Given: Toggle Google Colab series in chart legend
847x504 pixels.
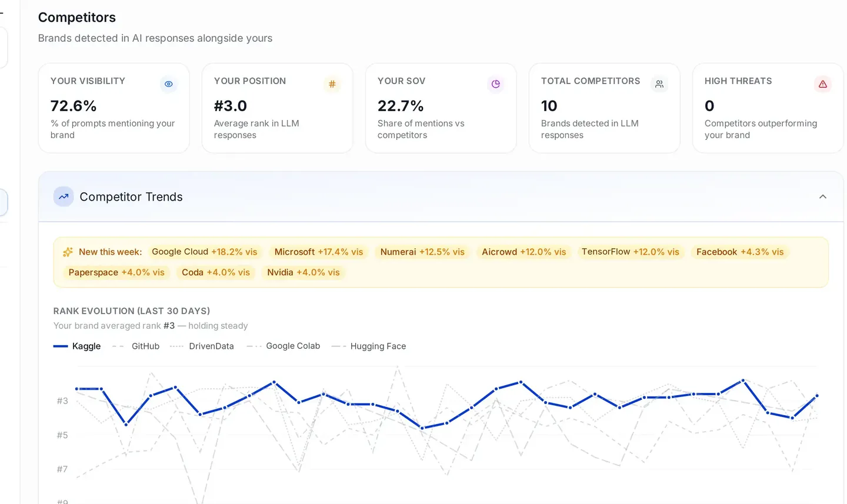Looking at the screenshot, I should click(x=284, y=346).
